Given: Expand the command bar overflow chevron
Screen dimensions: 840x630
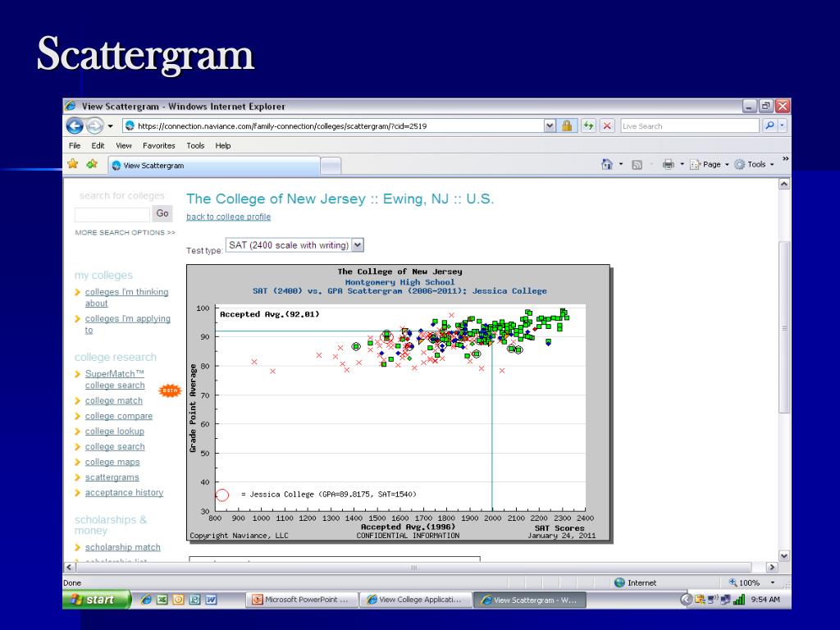Looking at the screenshot, I should tap(785, 158).
